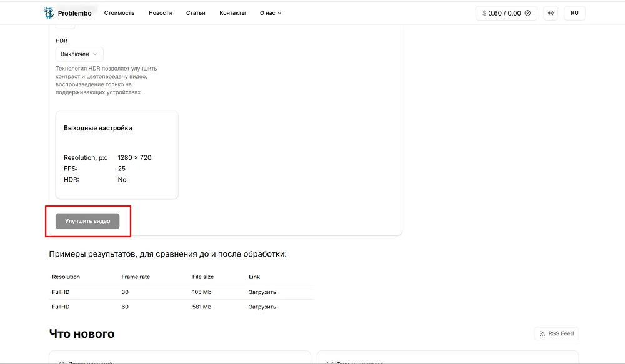Click the Problembo raccoon logo
The width and height of the screenshot is (625, 364).
point(49,13)
